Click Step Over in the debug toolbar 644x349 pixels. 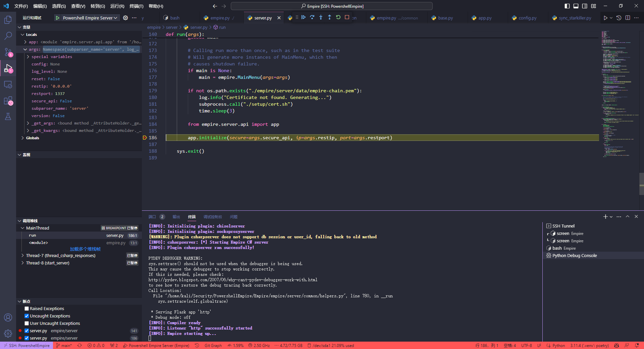[312, 17]
